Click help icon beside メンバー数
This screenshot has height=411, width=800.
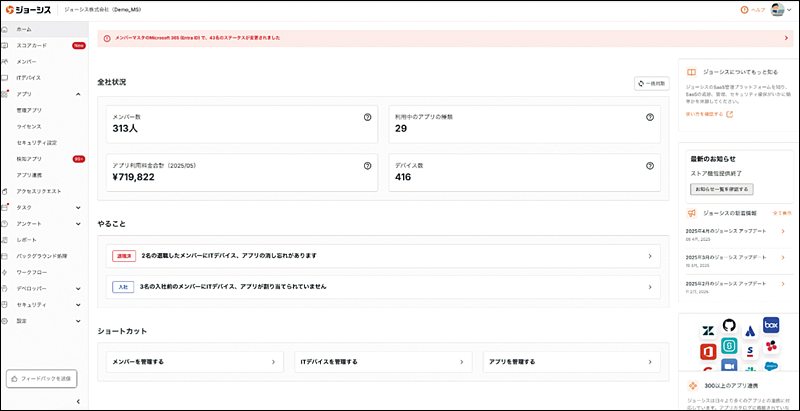tap(368, 117)
